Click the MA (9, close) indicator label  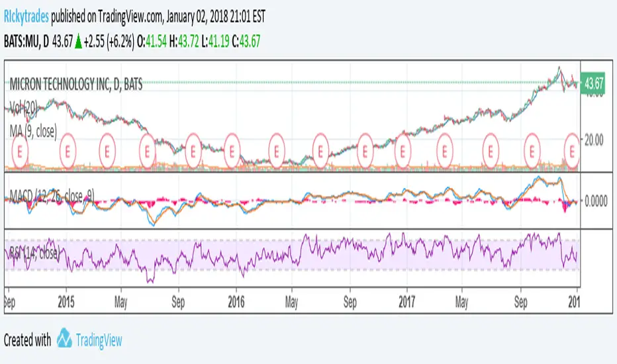[33, 131]
